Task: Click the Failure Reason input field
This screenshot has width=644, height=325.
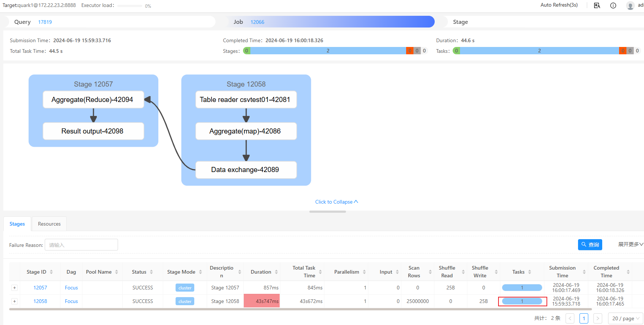Action: tap(81, 245)
